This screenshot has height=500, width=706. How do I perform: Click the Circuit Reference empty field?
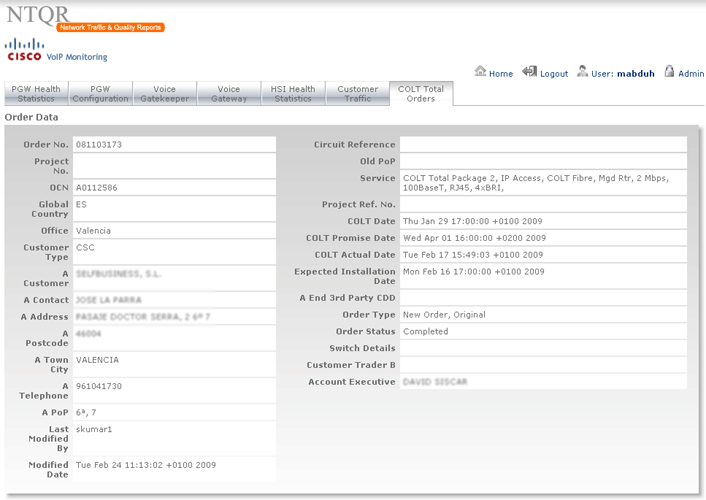(543, 144)
